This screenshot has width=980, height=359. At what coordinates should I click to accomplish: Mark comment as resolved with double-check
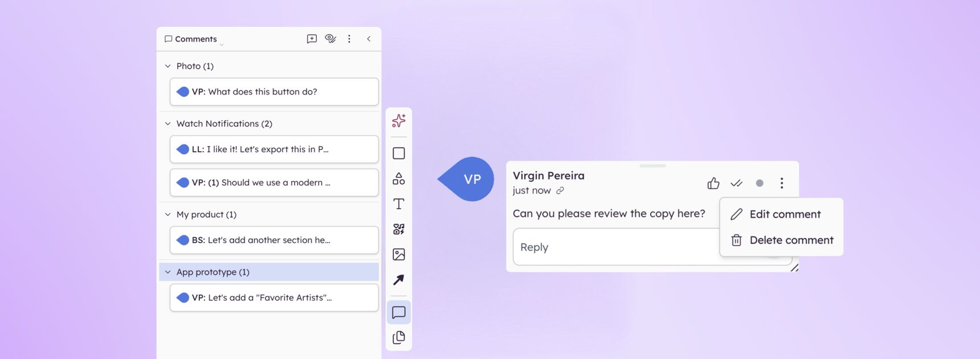(x=736, y=183)
